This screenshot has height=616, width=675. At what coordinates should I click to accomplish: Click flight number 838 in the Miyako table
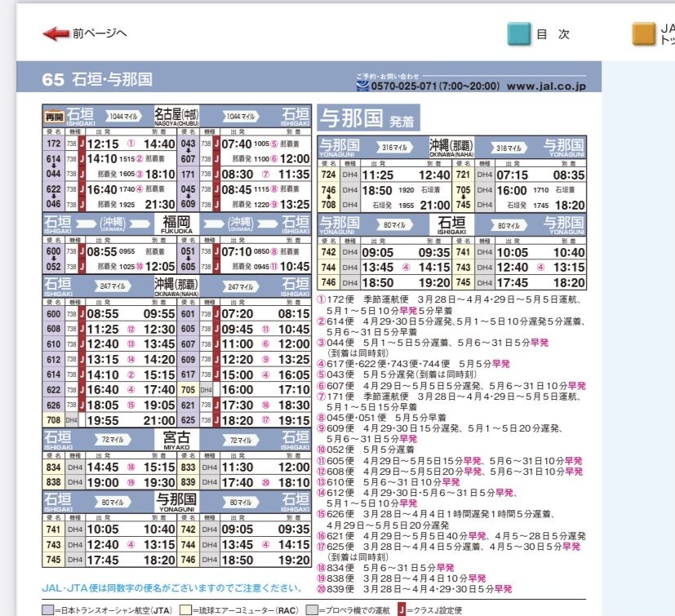click(53, 482)
